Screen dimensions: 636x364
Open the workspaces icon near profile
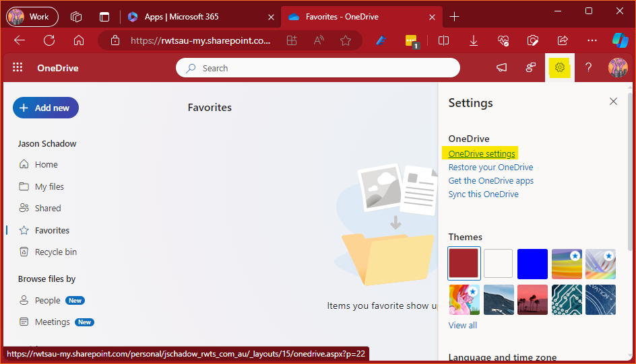tap(76, 17)
